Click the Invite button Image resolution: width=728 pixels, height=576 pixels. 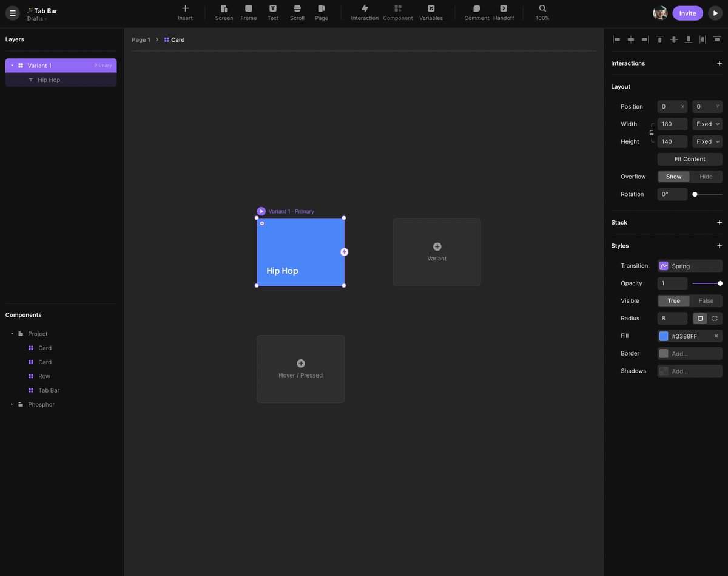pos(687,12)
